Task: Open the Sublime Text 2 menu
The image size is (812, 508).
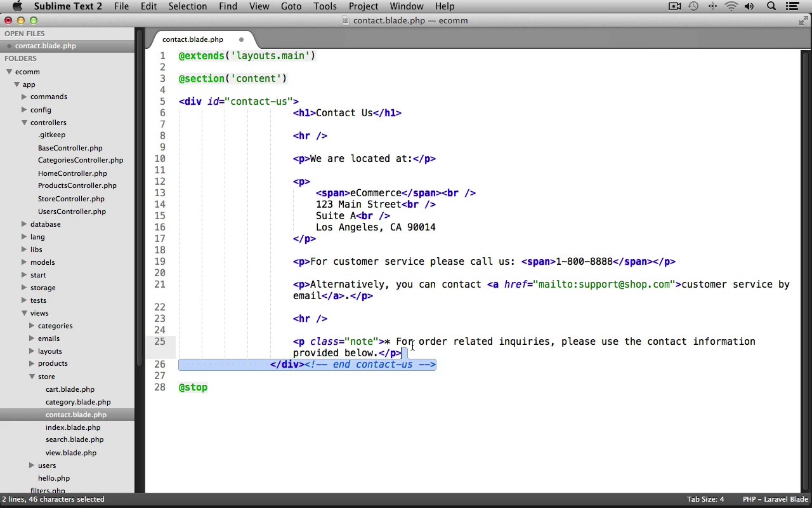Action: click(68, 6)
